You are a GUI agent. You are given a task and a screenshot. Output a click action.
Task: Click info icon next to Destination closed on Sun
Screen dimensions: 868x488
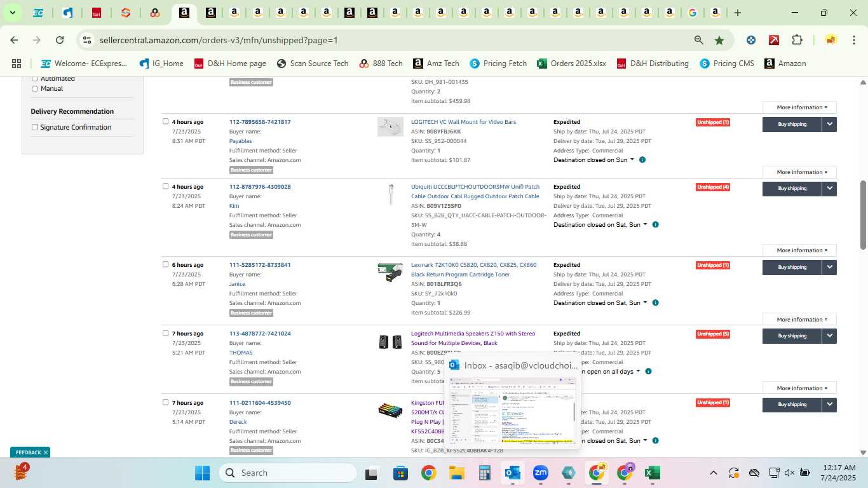coord(642,160)
